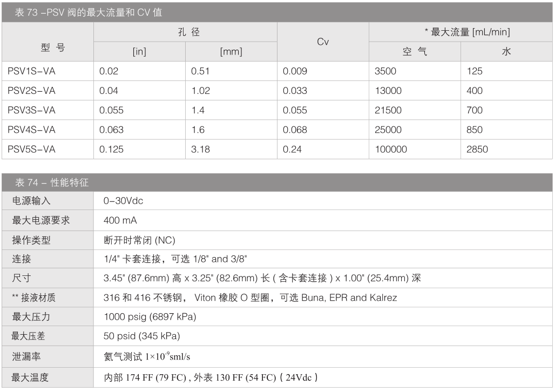Screen dimensions: 555x392
Task: Click model cell 'PSV2S-VA'
Action: tap(31, 91)
